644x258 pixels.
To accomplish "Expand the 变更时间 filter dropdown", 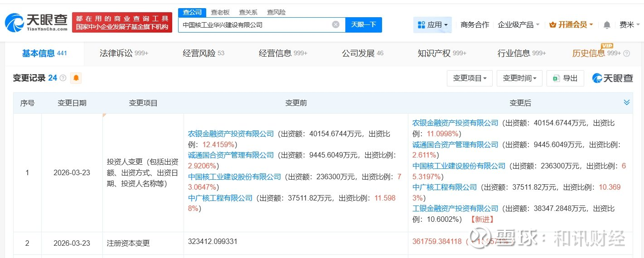I will pyautogui.click(x=519, y=78).
